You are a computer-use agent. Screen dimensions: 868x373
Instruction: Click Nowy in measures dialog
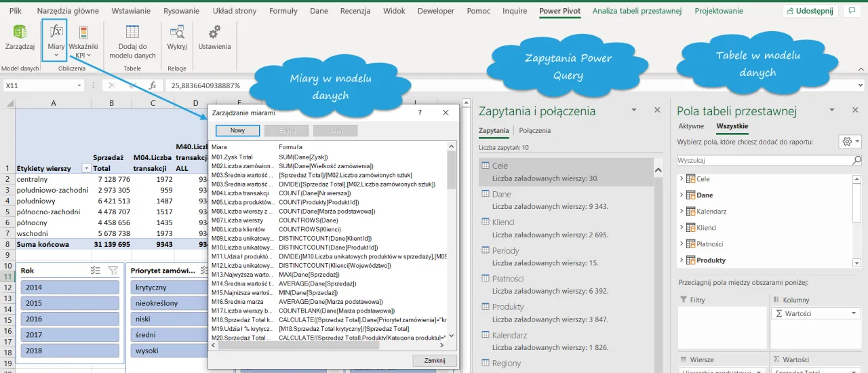pos(237,130)
